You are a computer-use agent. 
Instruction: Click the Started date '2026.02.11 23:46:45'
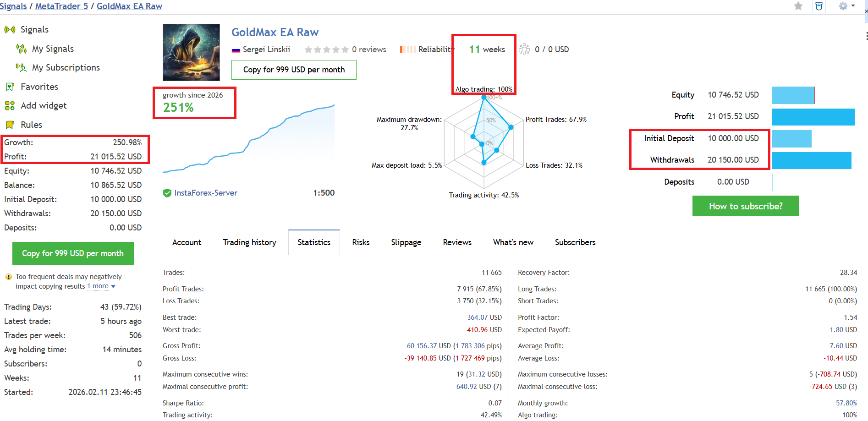(x=105, y=392)
